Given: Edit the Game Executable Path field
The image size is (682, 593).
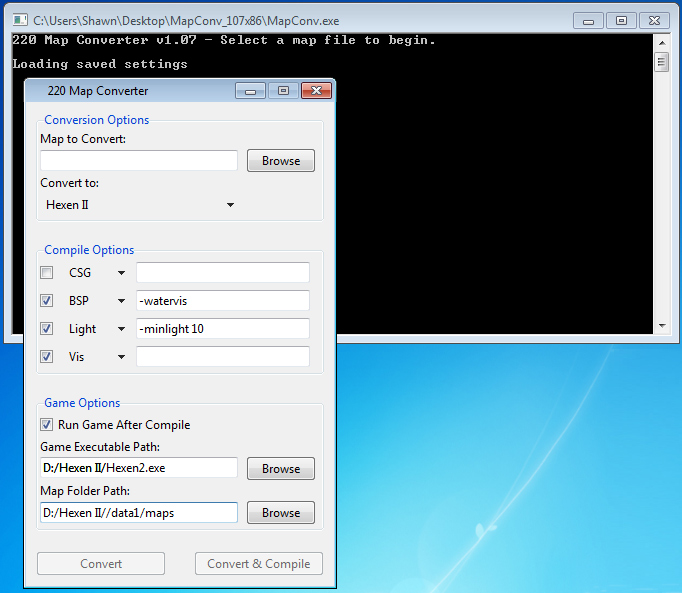Looking at the screenshot, I should coord(139,468).
